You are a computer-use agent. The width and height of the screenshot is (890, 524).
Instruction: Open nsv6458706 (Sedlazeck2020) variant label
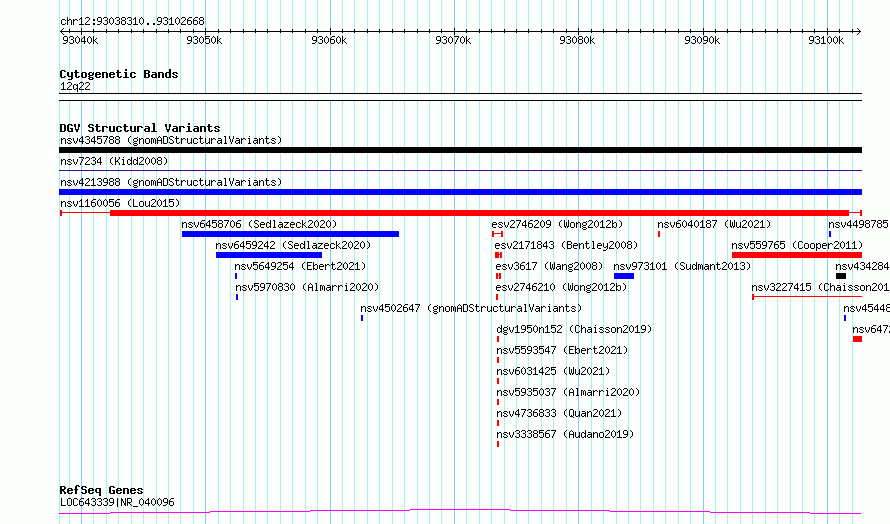pos(259,224)
